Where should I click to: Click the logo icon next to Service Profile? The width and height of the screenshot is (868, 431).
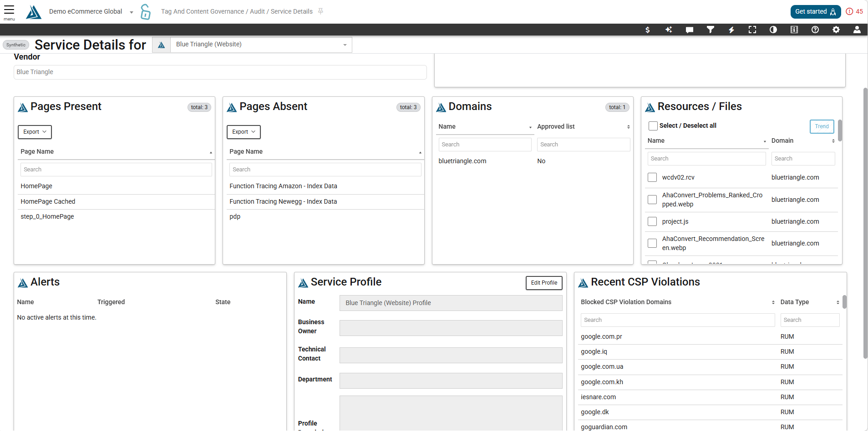click(x=303, y=283)
